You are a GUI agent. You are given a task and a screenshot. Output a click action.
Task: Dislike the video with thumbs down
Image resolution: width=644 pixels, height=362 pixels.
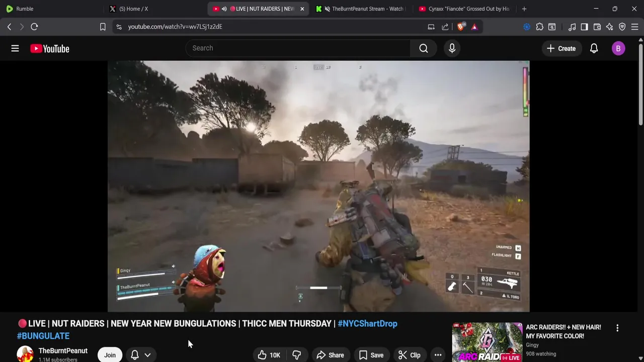click(x=296, y=355)
